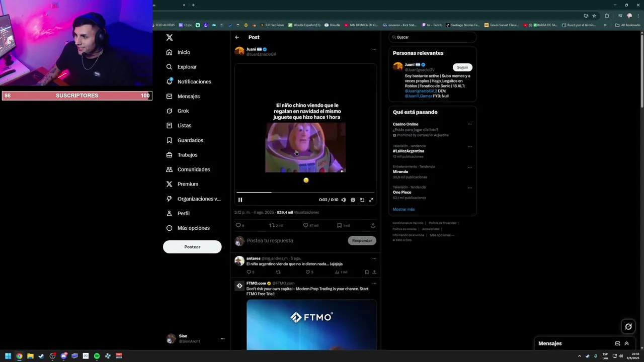Open Grok in the sidebar
This screenshot has height=362, width=644.
pyautogui.click(x=178, y=111)
